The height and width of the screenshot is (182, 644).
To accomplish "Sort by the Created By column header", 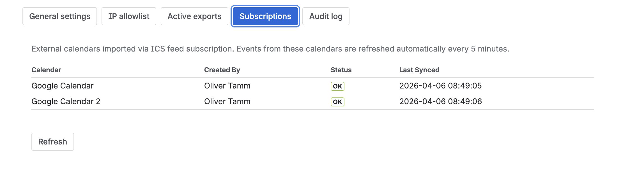I will (222, 70).
